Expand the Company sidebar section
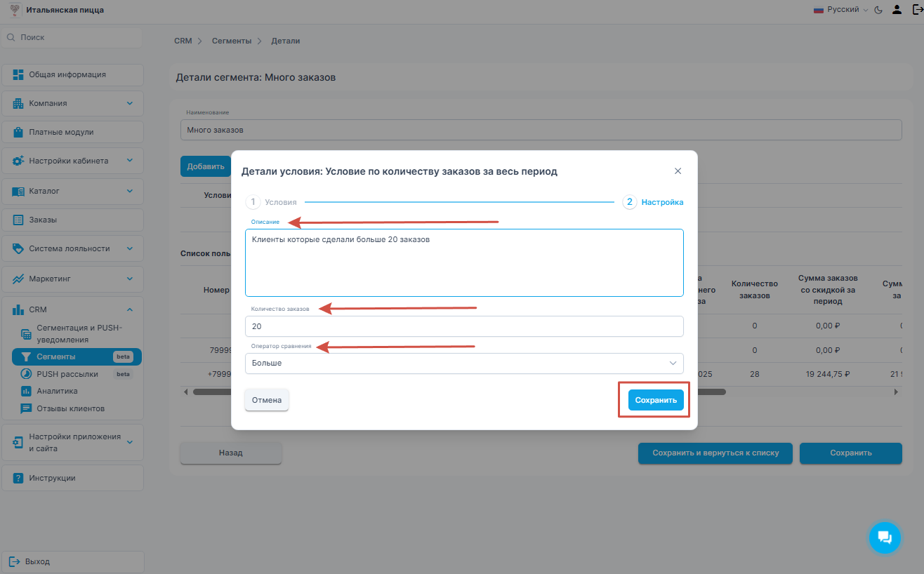Image resolution: width=924 pixels, height=574 pixels. 72,103
